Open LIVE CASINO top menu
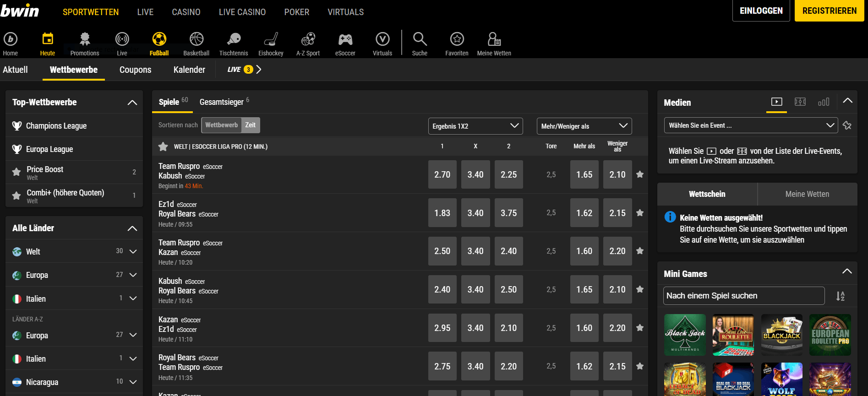Viewport: 868px width, 396px height. [242, 12]
